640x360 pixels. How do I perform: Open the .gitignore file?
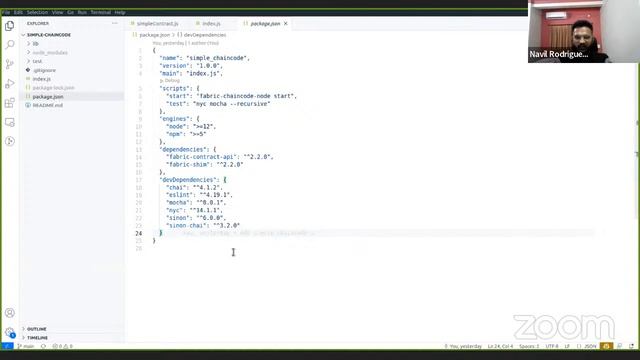[44, 70]
